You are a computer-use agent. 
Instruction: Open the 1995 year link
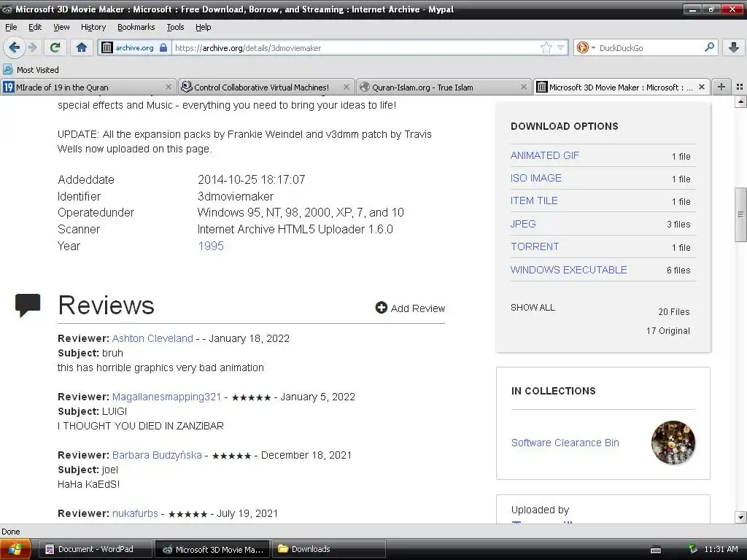[211, 246]
